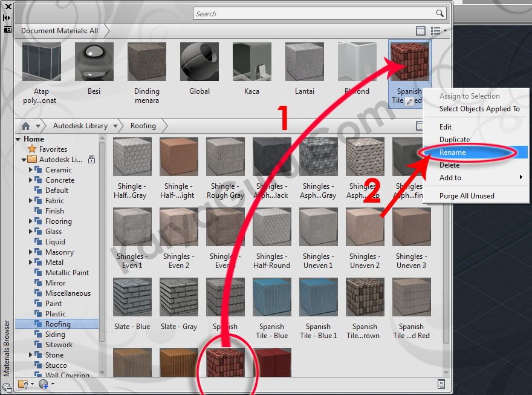Choose Rename from the context menu

(453, 152)
